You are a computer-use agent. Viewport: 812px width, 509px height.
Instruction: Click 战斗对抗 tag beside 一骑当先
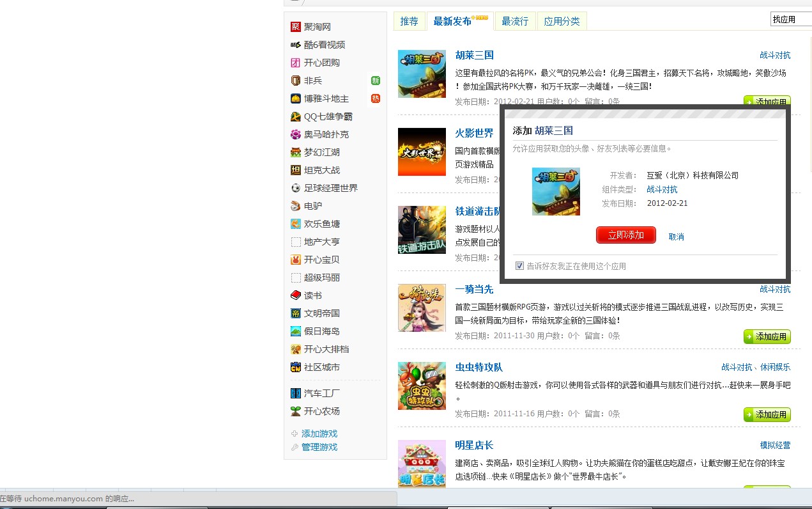click(x=775, y=289)
